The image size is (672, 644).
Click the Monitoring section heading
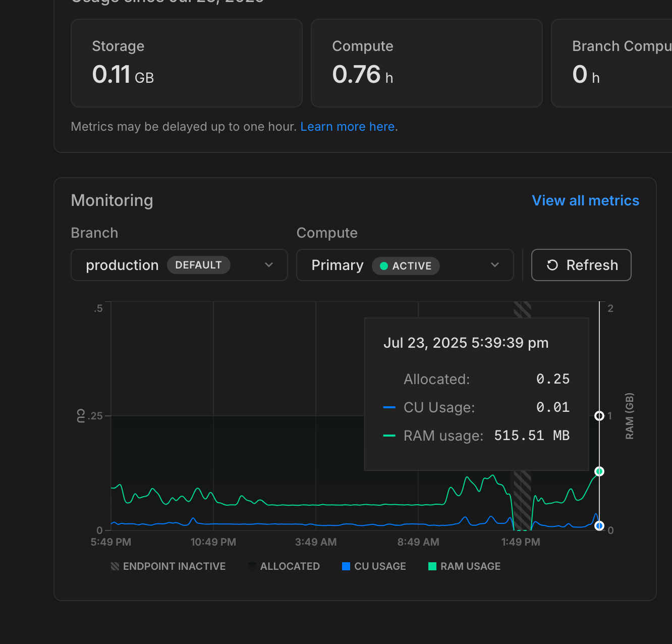112,200
